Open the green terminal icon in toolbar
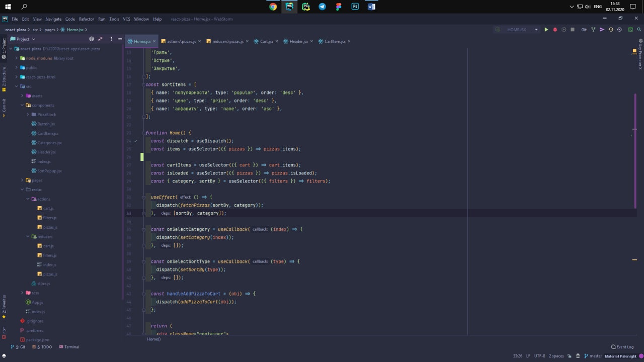 (x=630, y=30)
